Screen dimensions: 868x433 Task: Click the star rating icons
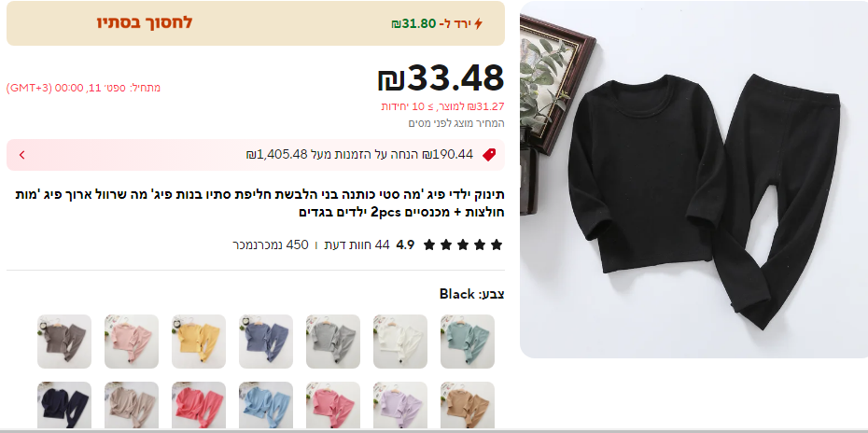point(463,244)
